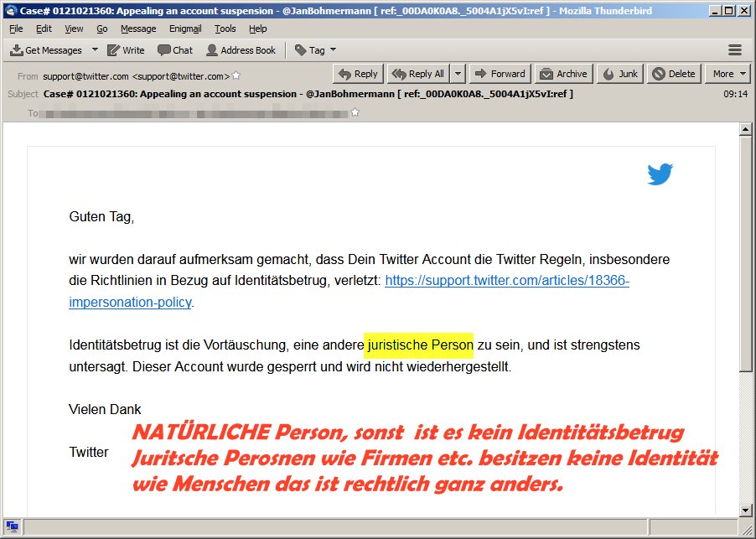
Task: Open the Address Book
Action: pos(241,50)
